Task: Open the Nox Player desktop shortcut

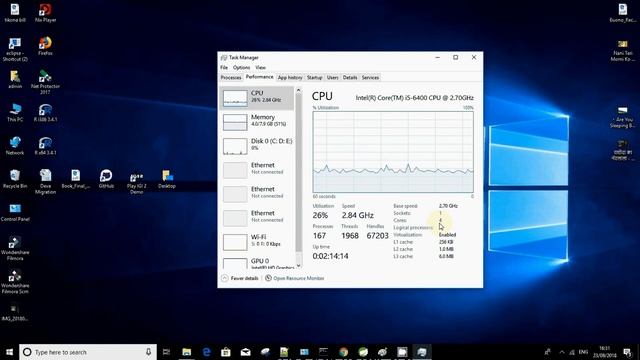Action: (x=45, y=13)
